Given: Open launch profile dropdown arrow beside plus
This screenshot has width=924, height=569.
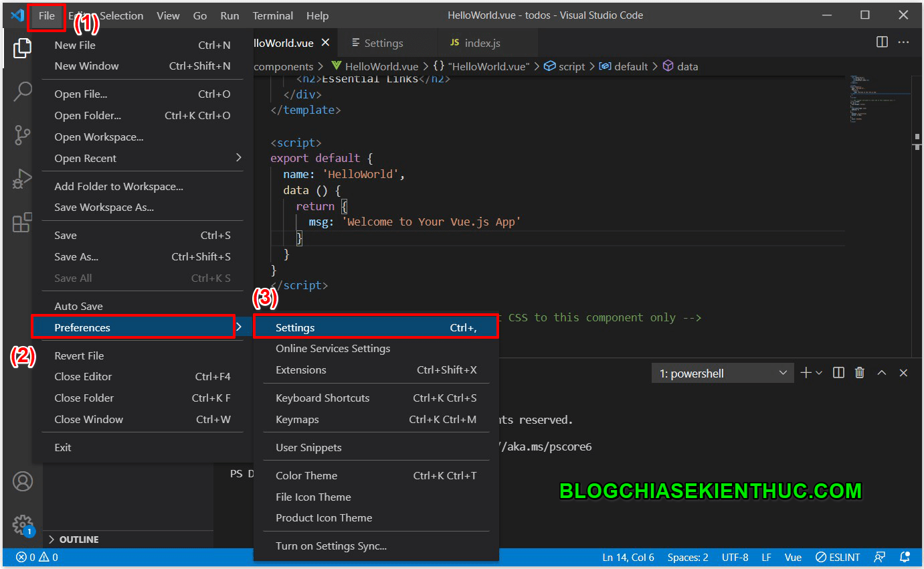Looking at the screenshot, I should pyautogui.click(x=819, y=373).
